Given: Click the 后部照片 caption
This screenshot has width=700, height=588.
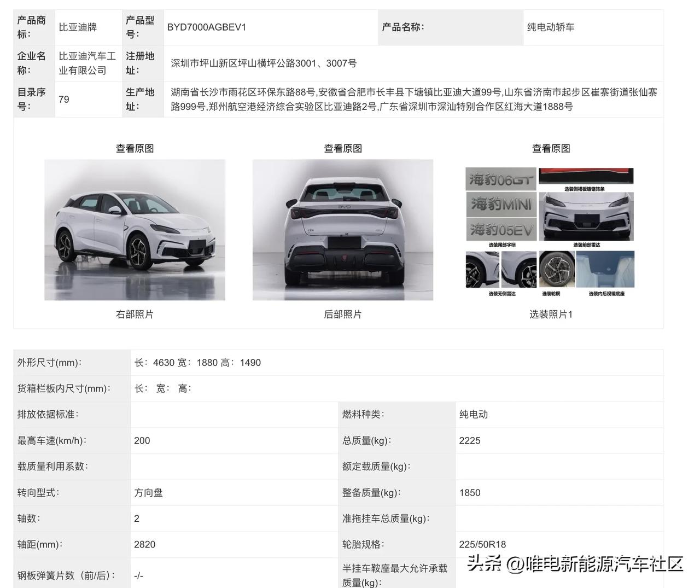Looking at the screenshot, I should (x=343, y=314).
